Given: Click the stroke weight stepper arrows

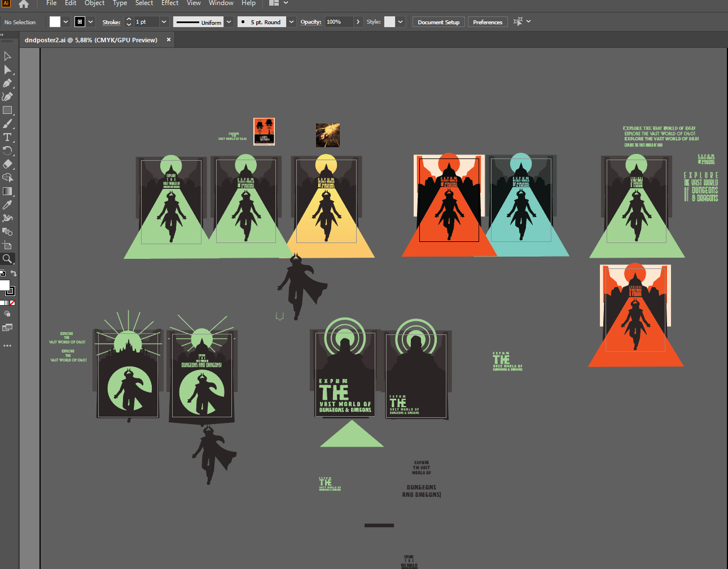Looking at the screenshot, I should 129,22.
